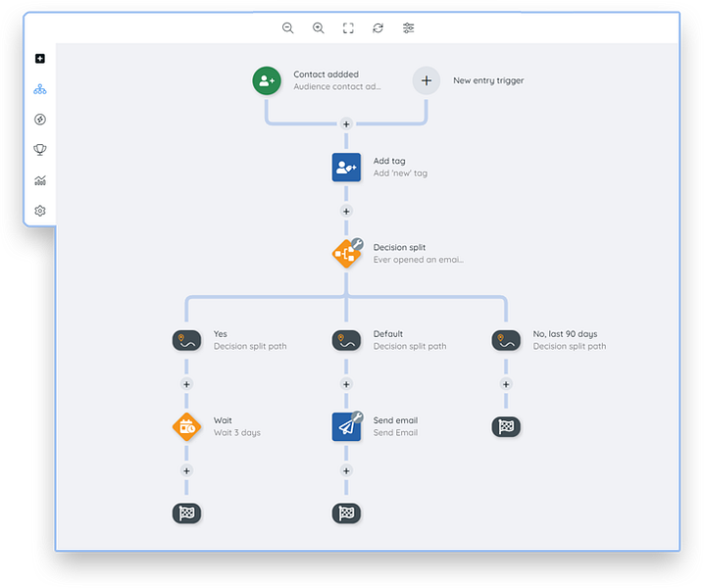
Task: Select the Default decision path node
Action: 346,341
